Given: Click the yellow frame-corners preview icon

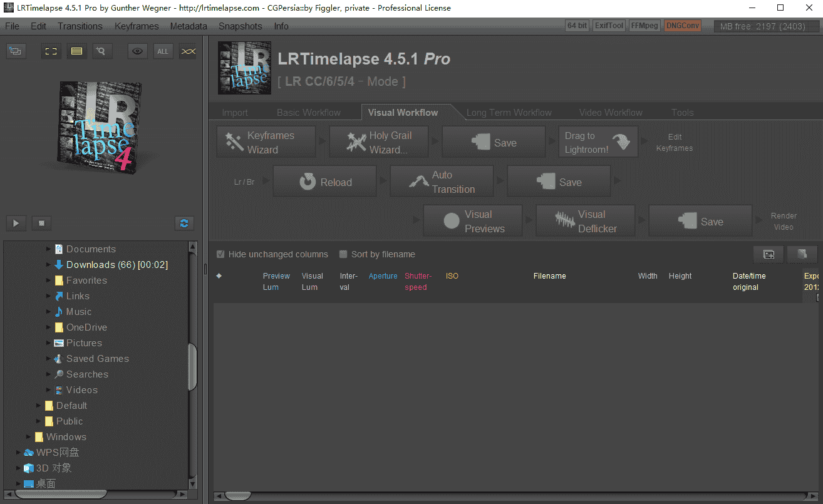Looking at the screenshot, I should (51, 51).
